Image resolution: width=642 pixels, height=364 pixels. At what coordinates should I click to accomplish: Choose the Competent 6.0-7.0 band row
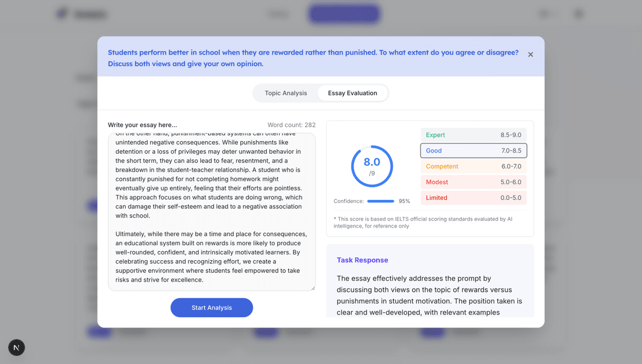pyautogui.click(x=473, y=166)
